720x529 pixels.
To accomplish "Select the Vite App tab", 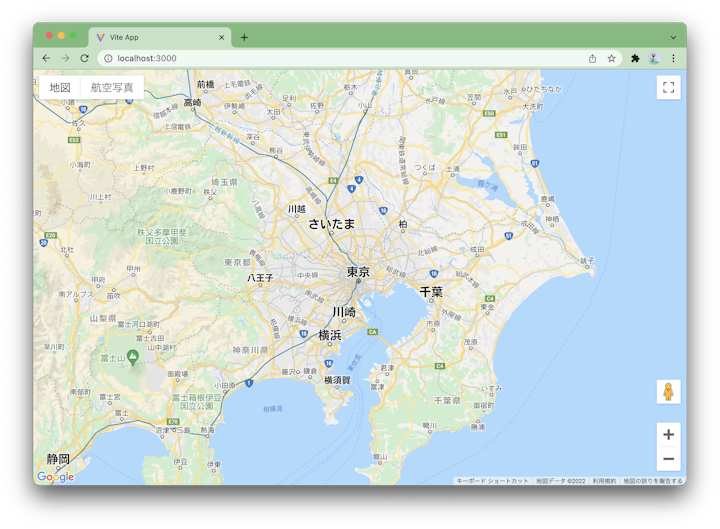I will click(155, 37).
